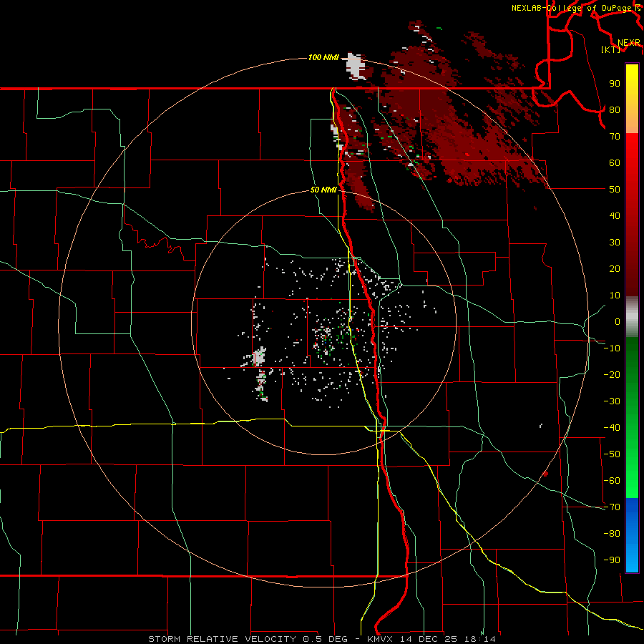Click the -50 scale value
This screenshot has width=644, height=644.
(x=612, y=454)
